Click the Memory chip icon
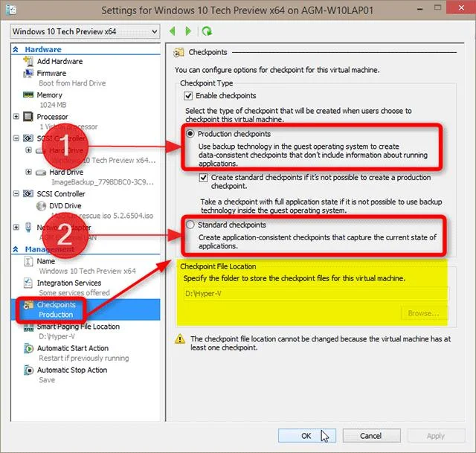Image resolution: width=476 pixels, height=453 pixels. [28, 94]
